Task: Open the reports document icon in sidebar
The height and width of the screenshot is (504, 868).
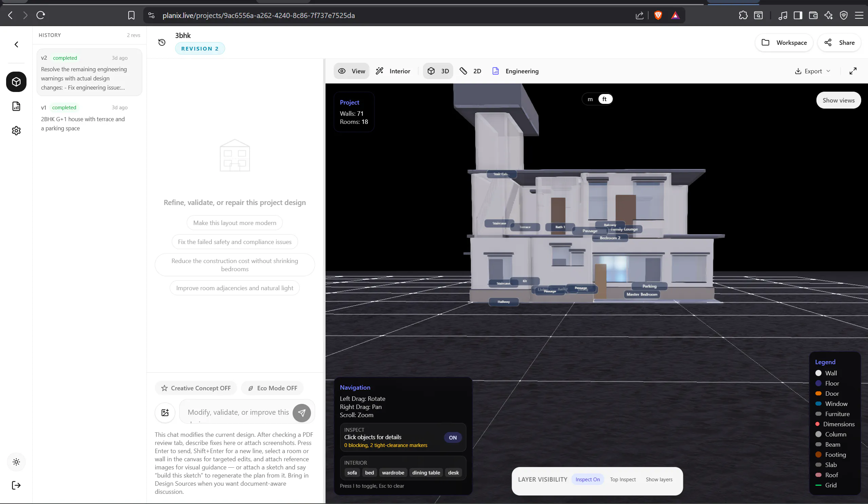Action: [x=16, y=106]
